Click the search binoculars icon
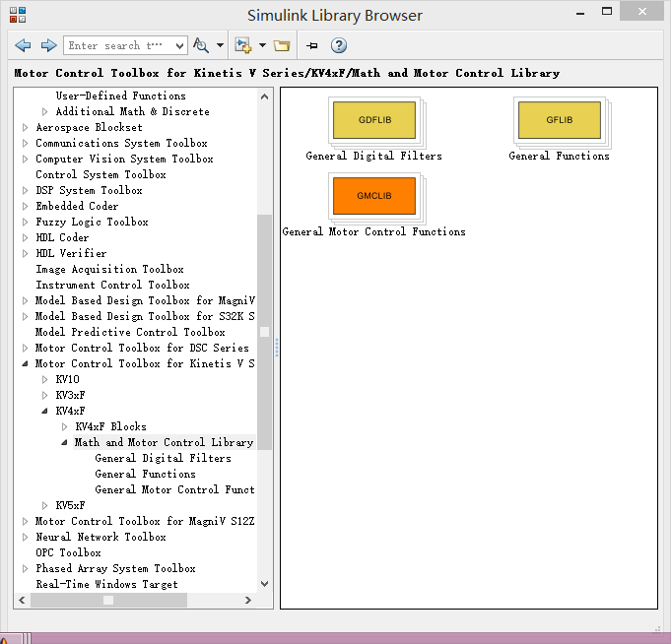 (201, 45)
